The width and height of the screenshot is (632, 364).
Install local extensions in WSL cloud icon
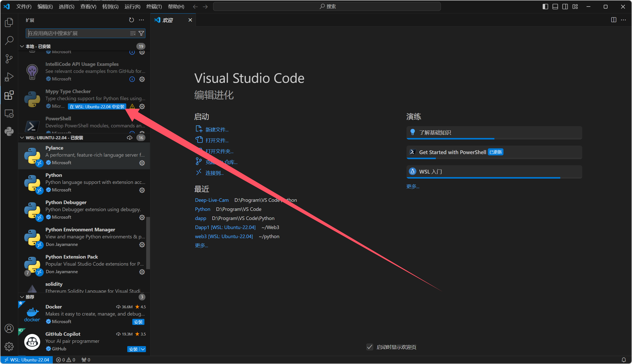tap(130, 138)
